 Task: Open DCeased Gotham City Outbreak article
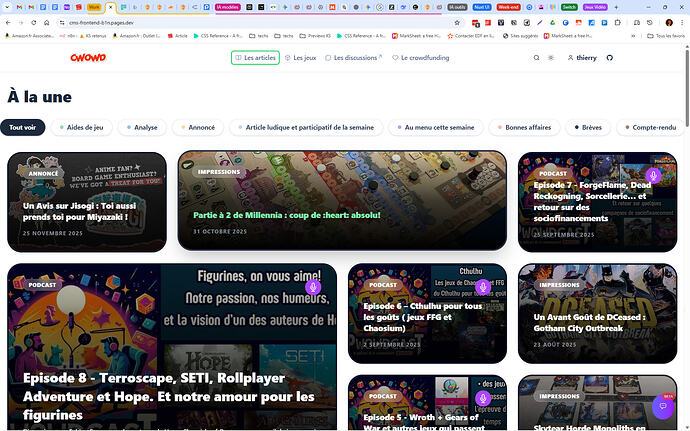598,313
